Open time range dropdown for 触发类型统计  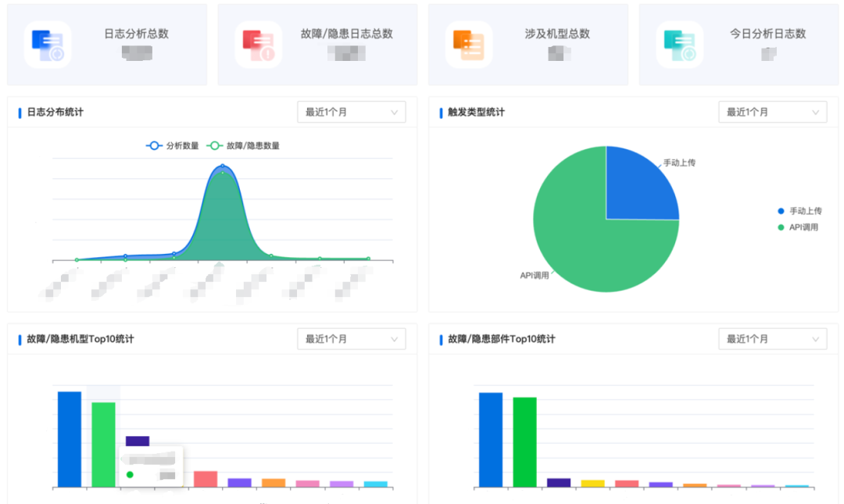(x=772, y=113)
